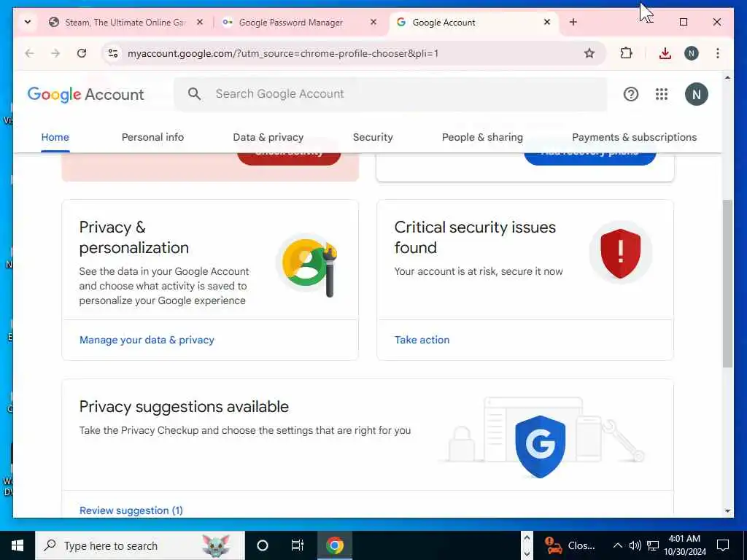Screen dimensions: 747x560
Task: Open the network tray icon
Action: click(653, 545)
